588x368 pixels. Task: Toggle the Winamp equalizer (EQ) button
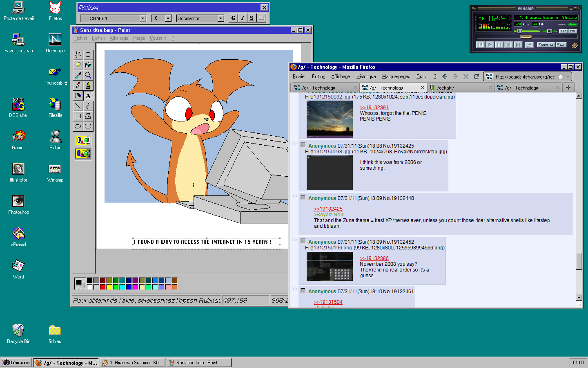563,31
